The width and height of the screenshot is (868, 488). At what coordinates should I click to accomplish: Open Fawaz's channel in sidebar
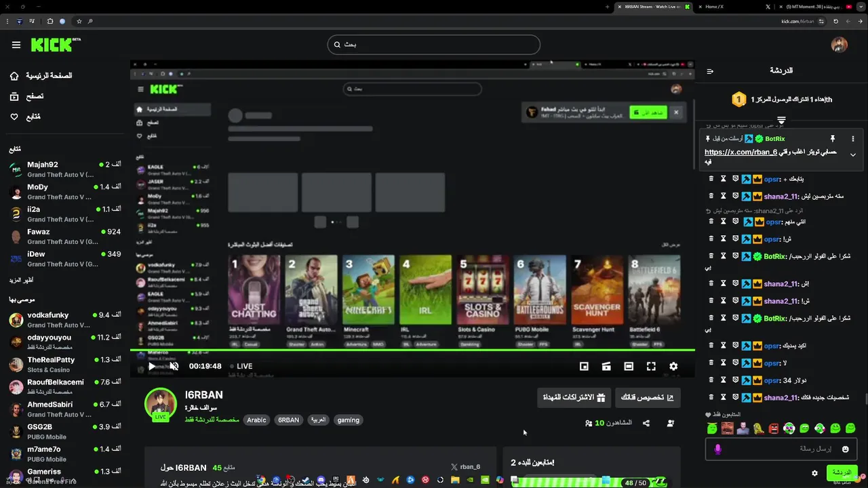(65, 236)
